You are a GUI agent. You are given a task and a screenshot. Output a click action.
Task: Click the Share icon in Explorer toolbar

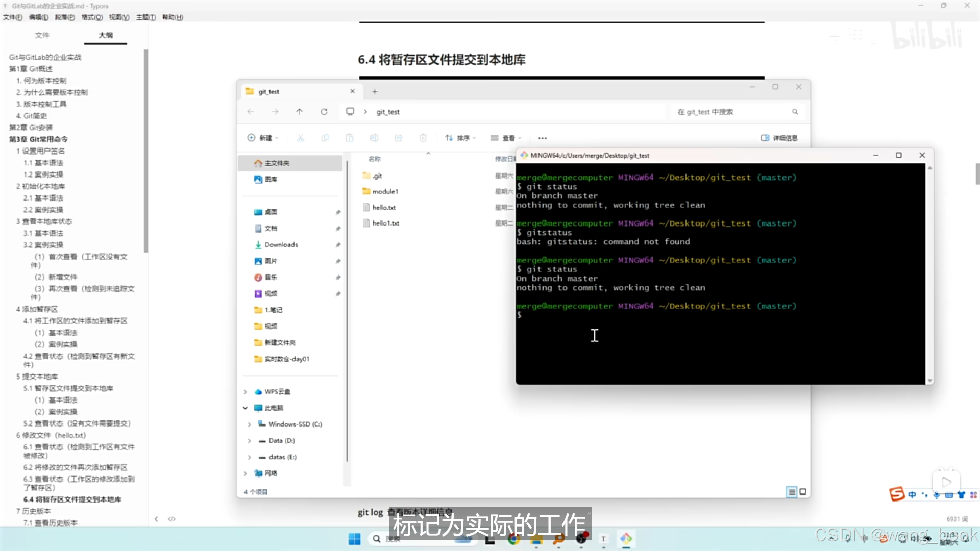coord(399,138)
